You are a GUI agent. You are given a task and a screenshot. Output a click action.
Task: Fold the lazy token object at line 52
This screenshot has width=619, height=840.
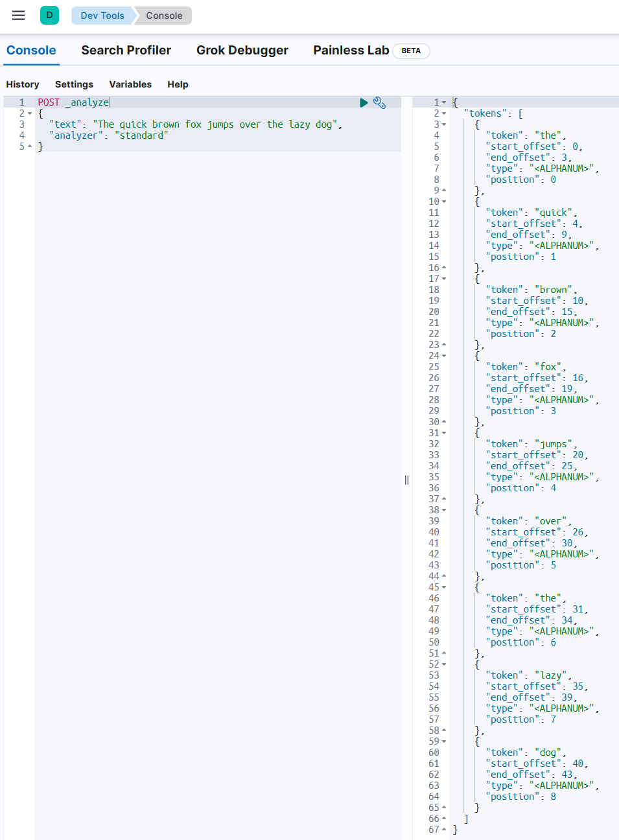[x=444, y=664]
